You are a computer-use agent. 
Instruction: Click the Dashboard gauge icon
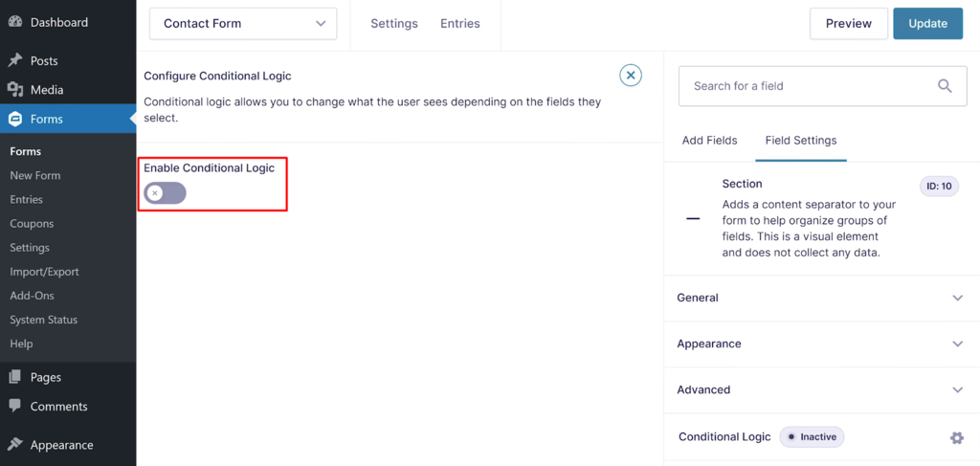pos(15,22)
